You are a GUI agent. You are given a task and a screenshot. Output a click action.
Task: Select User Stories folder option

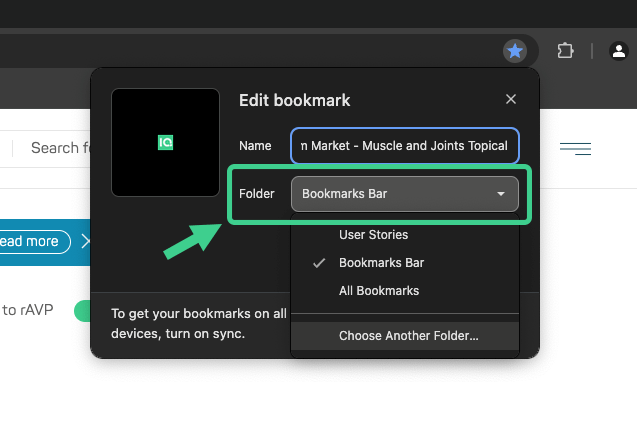pyautogui.click(x=405, y=234)
